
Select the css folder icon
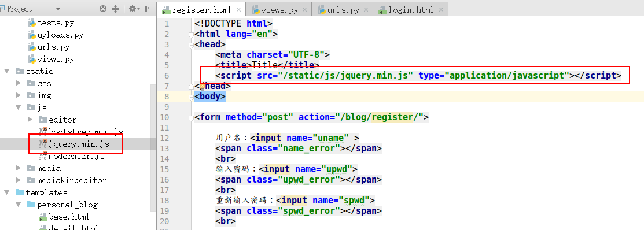click(x=31, y=83)
